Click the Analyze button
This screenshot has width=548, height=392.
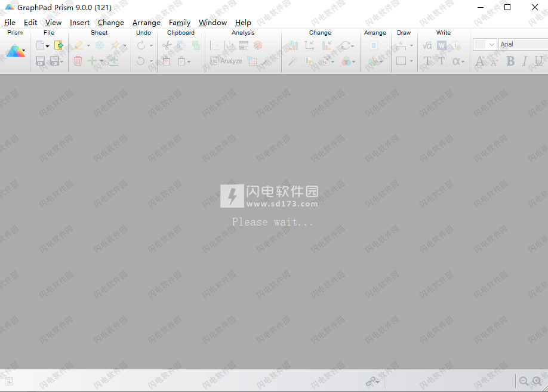click(x=226, y=61)
